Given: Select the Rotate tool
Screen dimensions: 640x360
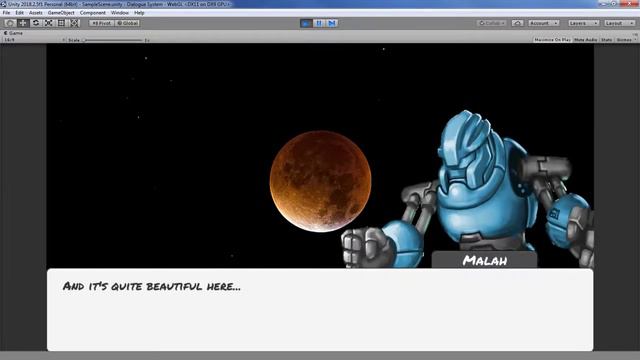Looking at the screenshot, I should [36, 23].
